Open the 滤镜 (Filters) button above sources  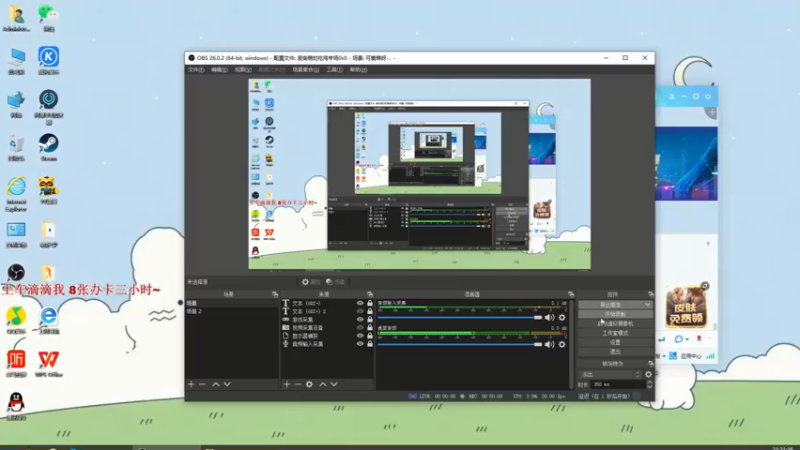click(336, 282)
